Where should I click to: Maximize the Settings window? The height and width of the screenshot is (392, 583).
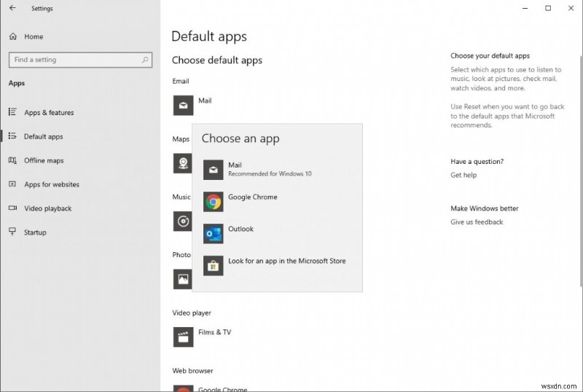coord(548,8)
